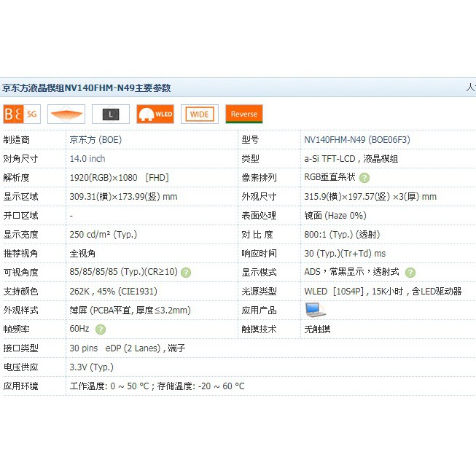The height and width of the screenshot is (476, 476).
Task: Click the 14.0 inch diagonal size link
Action: point(87,158)
